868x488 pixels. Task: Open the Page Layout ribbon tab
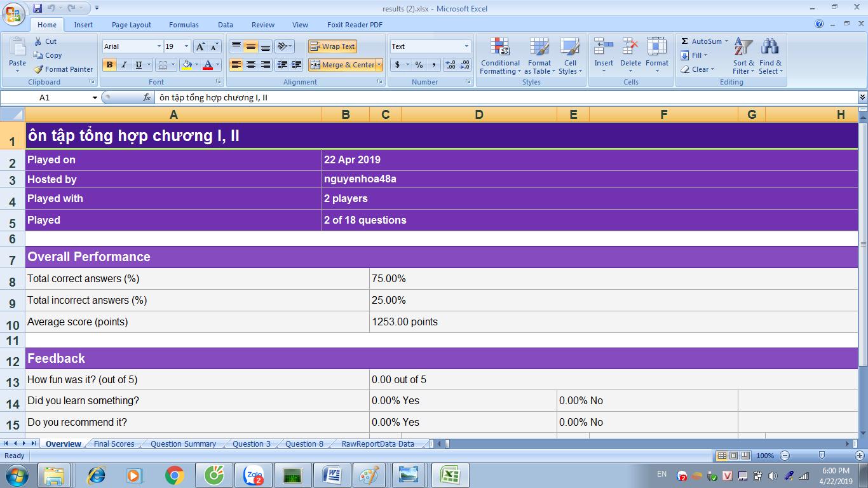tap(132, 25)
